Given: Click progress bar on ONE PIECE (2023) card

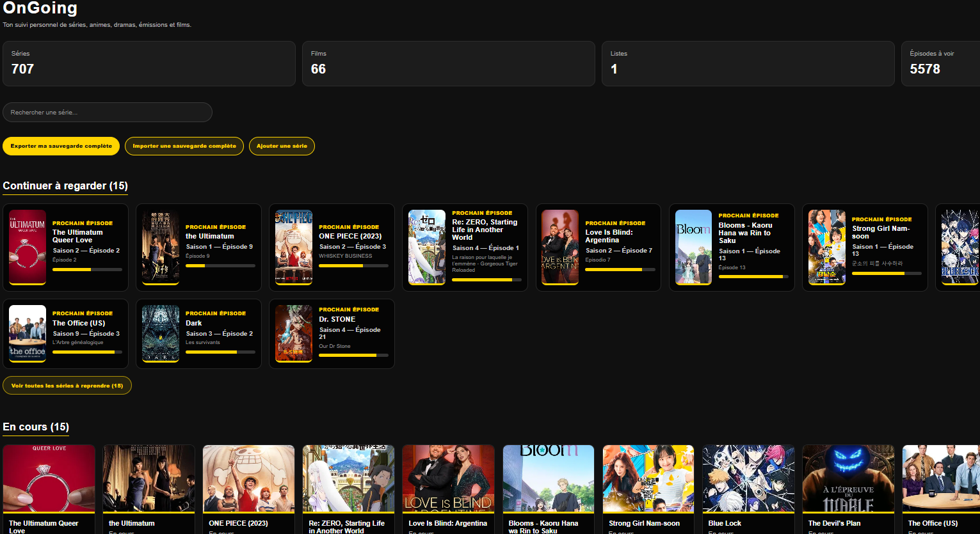Looking at the screenshot, I should 353,265.
